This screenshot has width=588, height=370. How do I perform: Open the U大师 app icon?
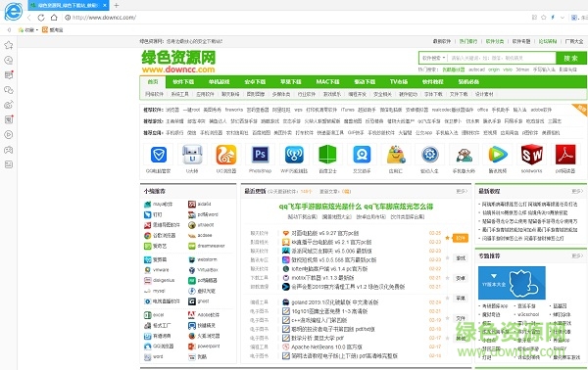[x=192, y=155]
